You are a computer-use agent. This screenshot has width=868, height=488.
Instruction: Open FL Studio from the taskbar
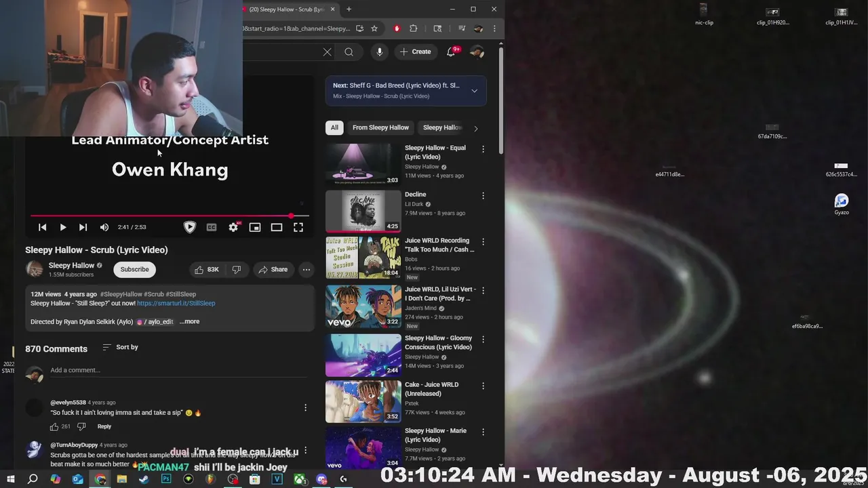coord(210,479)
